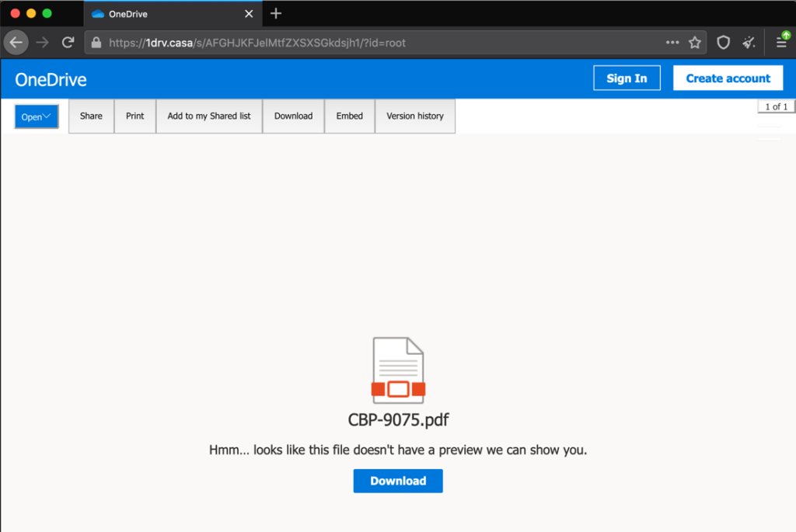The height and width of the screenshot is (532, 796).
Task: Open a new browser tab with plus
Action: pos(276,14)
